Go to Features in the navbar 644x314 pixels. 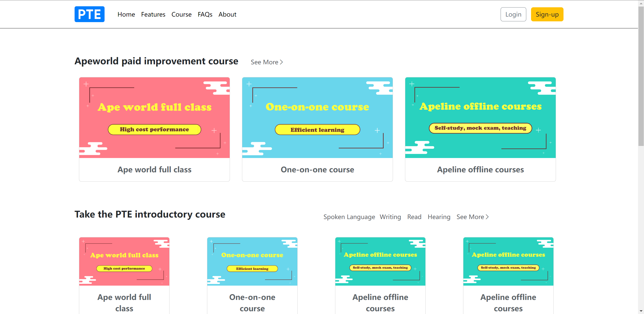pos(153,14)
